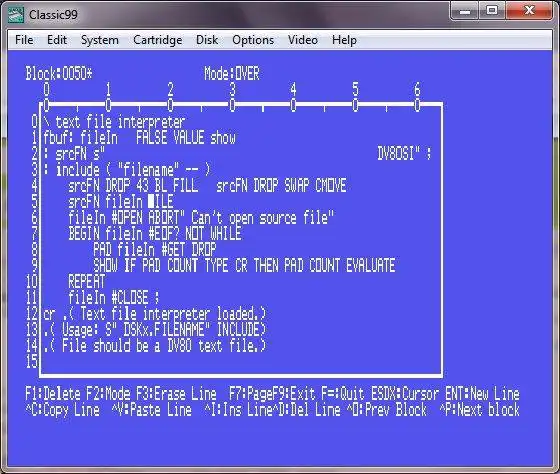Click the empty line number 15 label

[32, 361]
